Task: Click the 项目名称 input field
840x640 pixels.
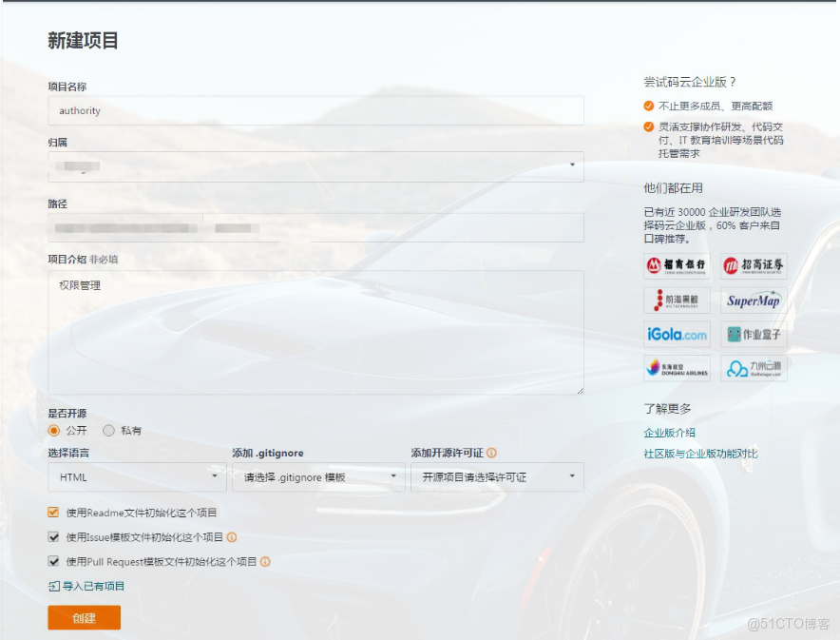Action: click(315, 110)
